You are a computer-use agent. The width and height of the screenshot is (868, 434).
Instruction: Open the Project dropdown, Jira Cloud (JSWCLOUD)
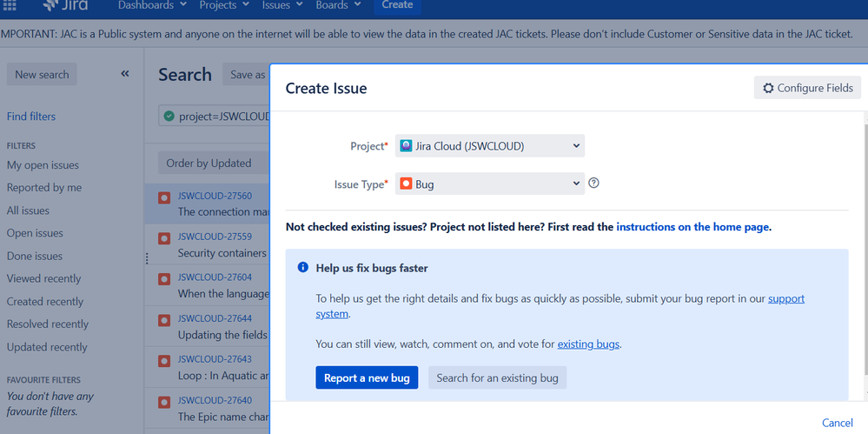pyautogui.click(x=490, y=146)
